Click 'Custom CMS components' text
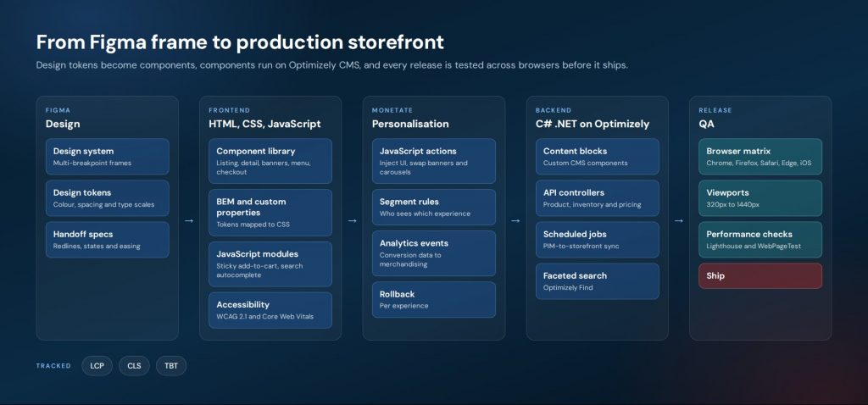Screen dimensions: 868x405 (x=586, y=164)
